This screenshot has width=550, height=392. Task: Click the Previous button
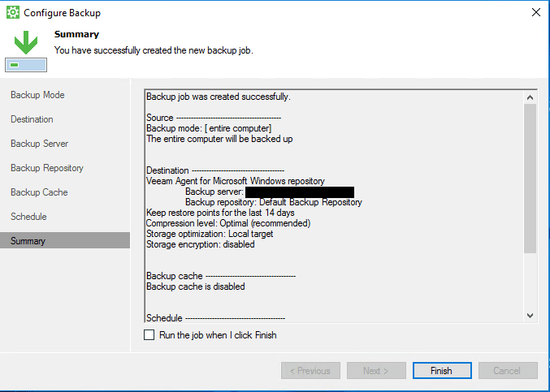310,371
